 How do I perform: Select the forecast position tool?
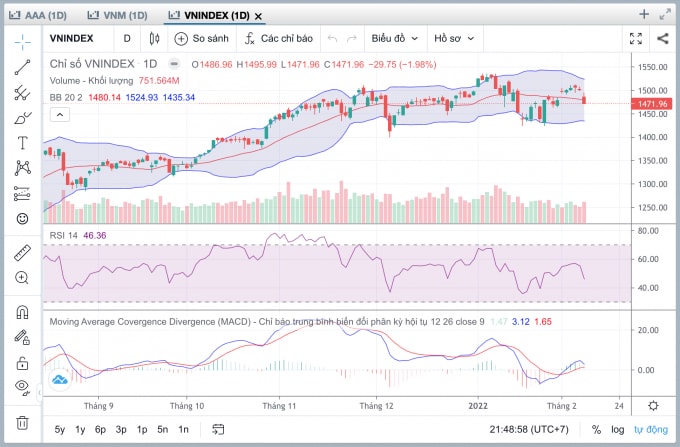click(x=23, y=193)
